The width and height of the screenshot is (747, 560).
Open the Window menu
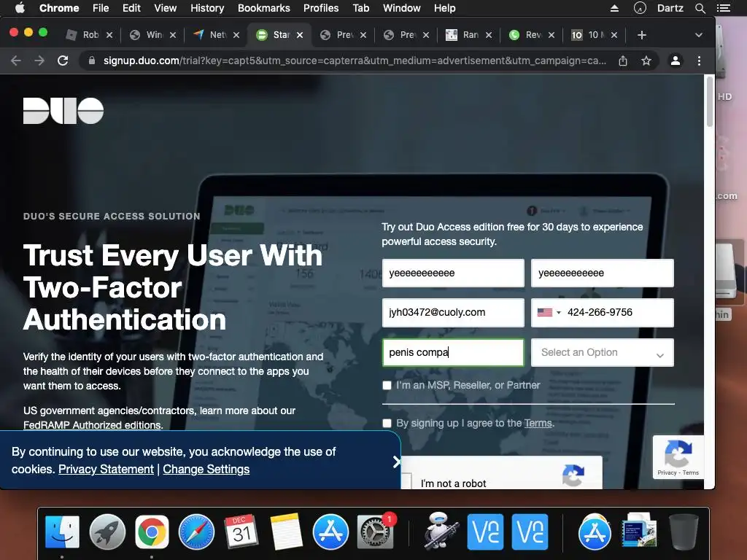[402, 8]
